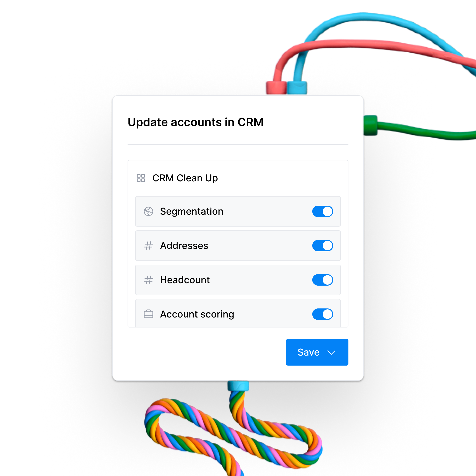The height and width of the screenshot is (476, 476).
Task: Click the green connector on card's right edge
Action: tap(370, 125)
